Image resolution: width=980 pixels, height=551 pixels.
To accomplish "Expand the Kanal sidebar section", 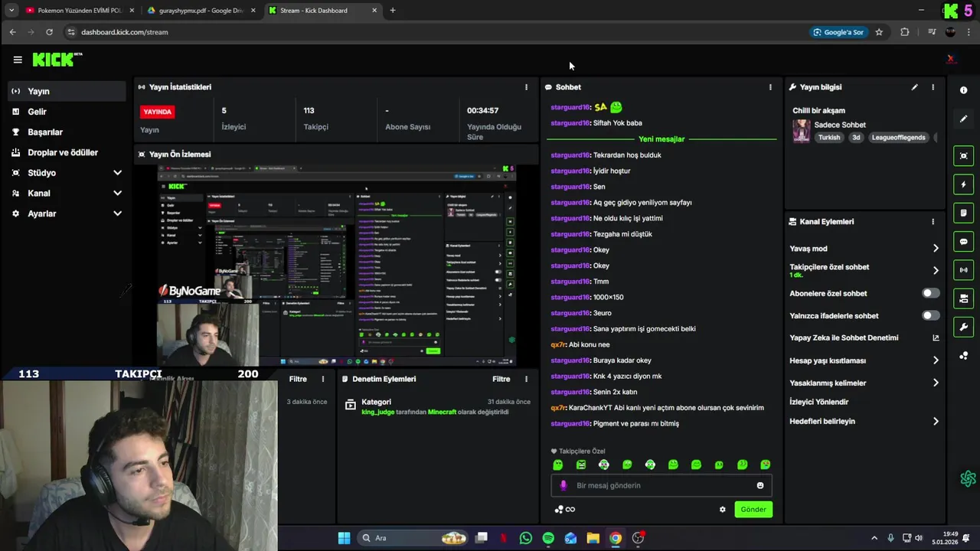I will pos(65,193).
